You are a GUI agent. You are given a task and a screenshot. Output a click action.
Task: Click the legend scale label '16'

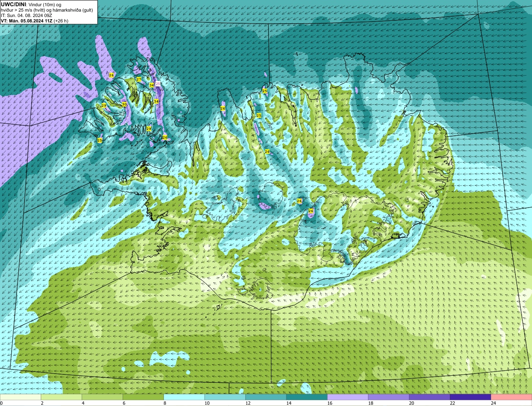[x=330, y=403]
